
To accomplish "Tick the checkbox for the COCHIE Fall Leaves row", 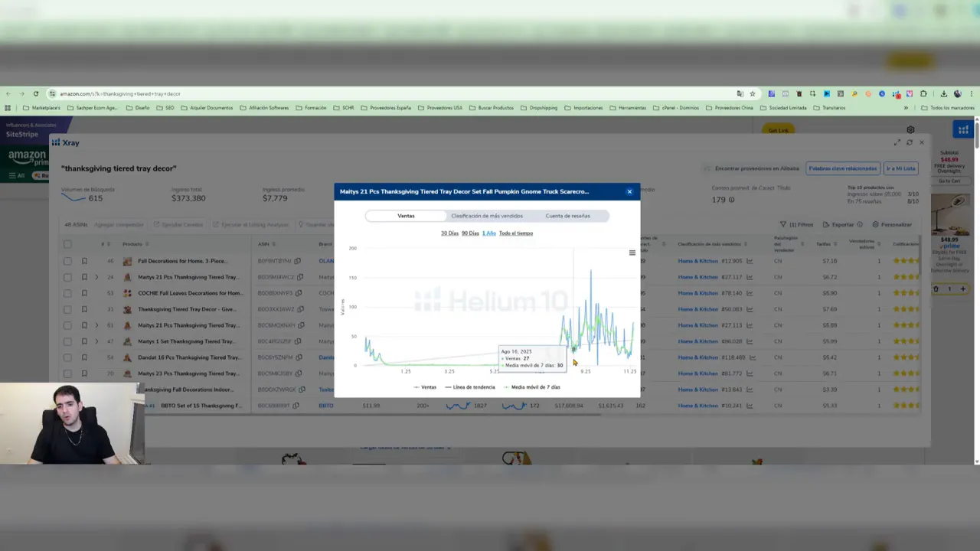I will point(67,293).
